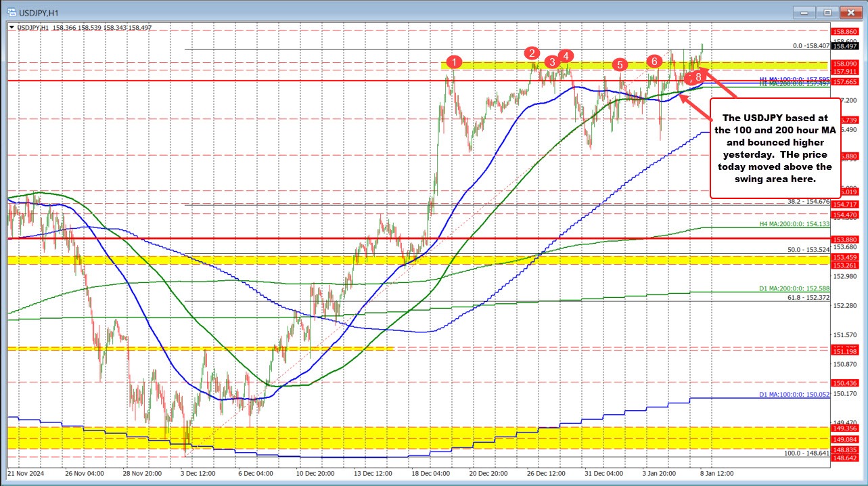This screenshot has height=486, width=868.
Task: Click the yellow swing-area band near 158.090
Action: 501,65
